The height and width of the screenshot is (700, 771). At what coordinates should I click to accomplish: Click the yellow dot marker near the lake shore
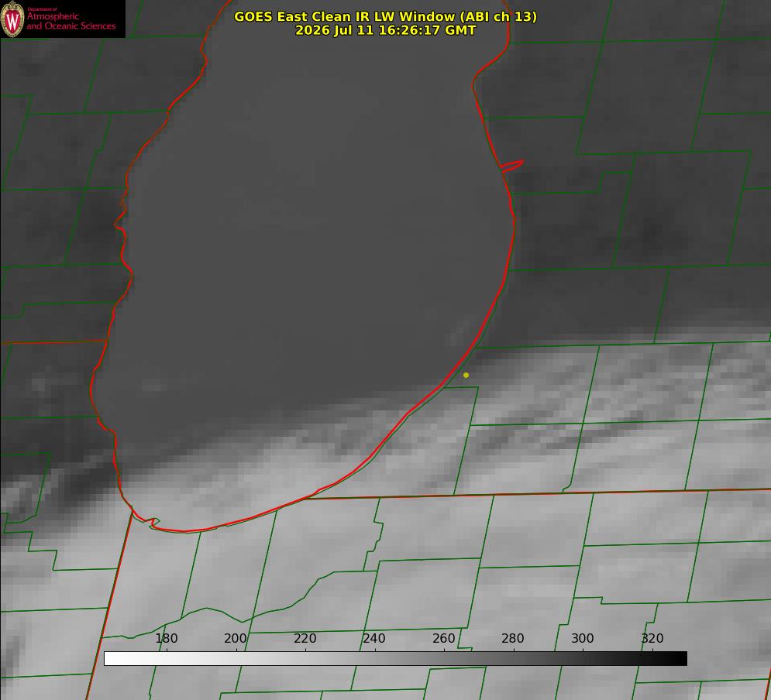[x=466, y=375]
